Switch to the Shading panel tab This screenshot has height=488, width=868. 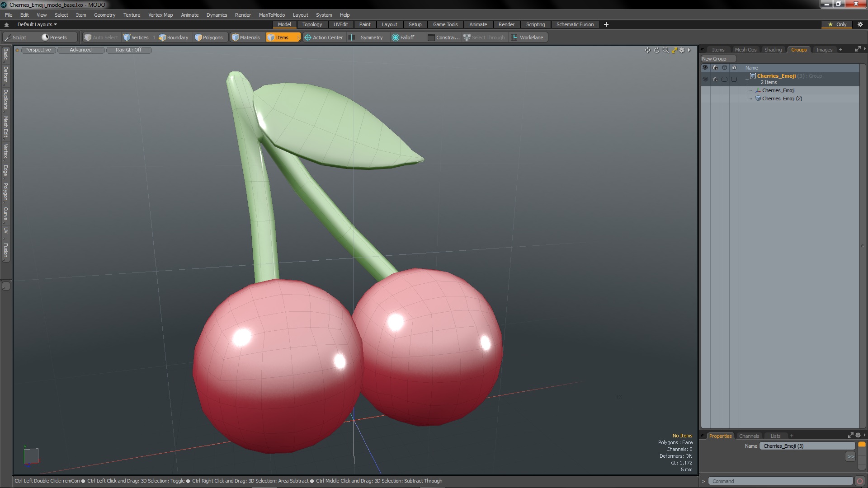coord(773,50)
